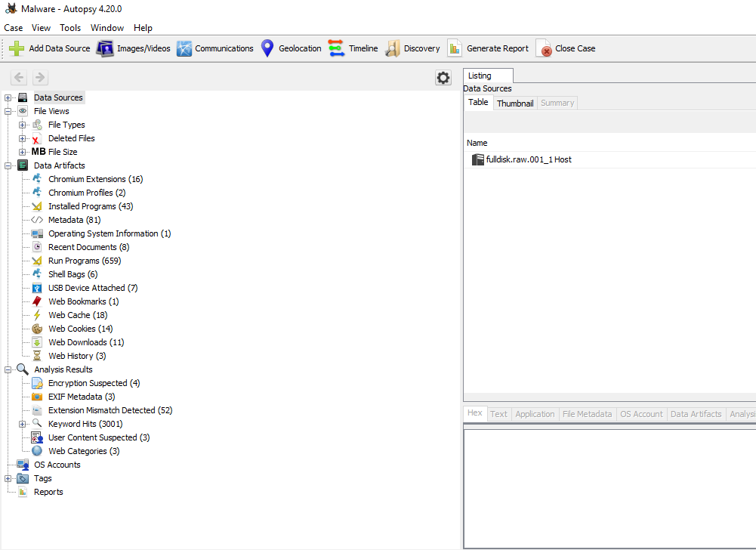The width and height of the screenshot is (756, 550).
Task: Select User Content Suspected (3)
Action: click(99, 437)
